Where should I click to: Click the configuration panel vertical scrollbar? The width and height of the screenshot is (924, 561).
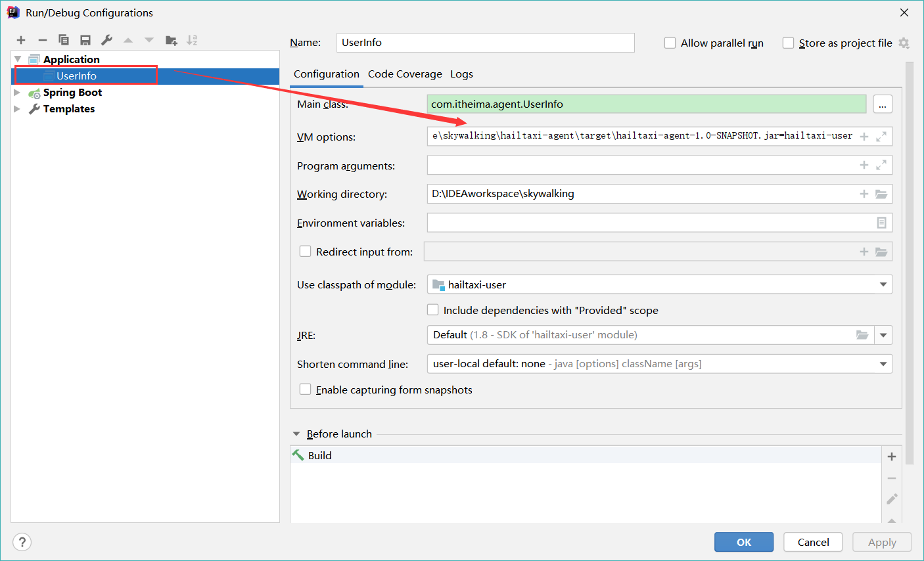click(x=910, y=263)
